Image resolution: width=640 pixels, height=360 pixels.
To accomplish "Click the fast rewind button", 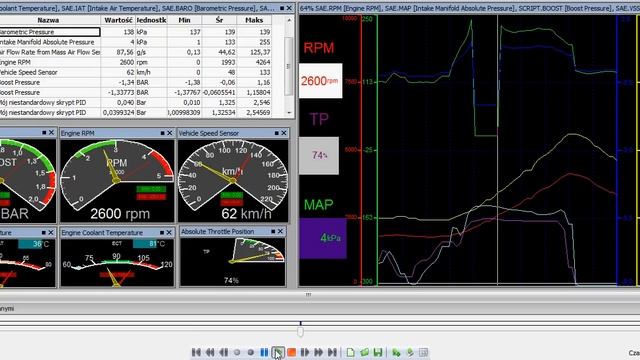I will coord(210,352).
